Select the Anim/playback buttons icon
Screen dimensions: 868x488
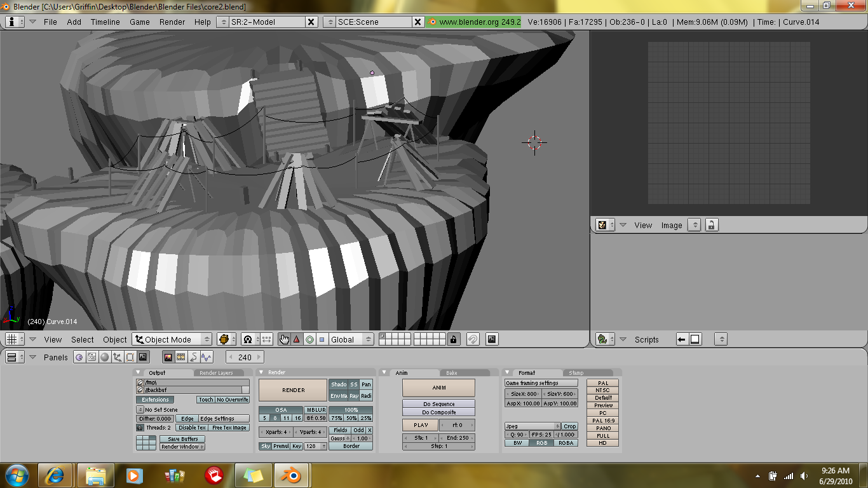(x=194, y=357)
